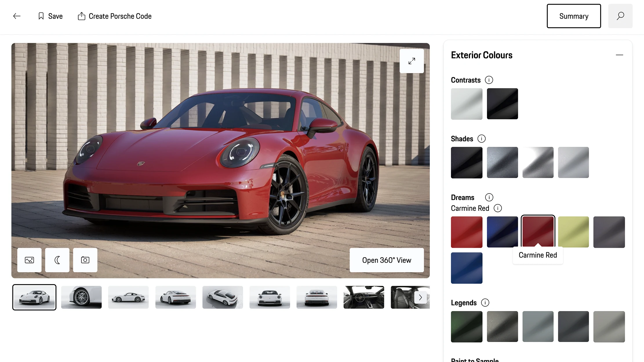Viewport: 644px width, 362px height.
Task: Choose the lime green Dreams swatch
Action: click(573, 232)
